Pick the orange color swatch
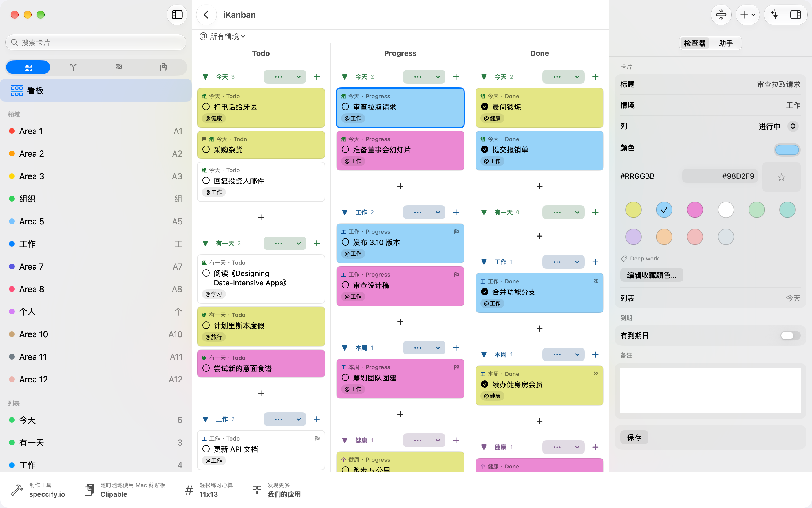This screenshot has width=812, height=508. [x=664, y=237]
